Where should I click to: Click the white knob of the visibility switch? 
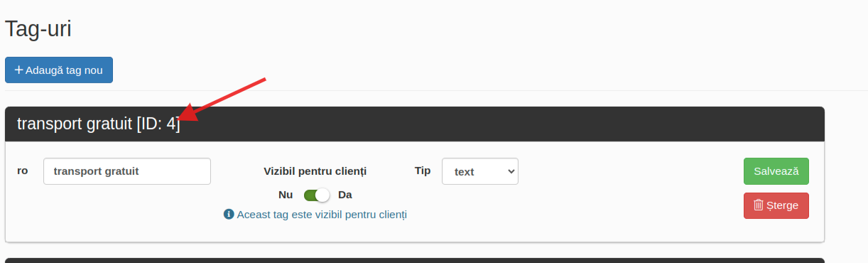coord(323,195)
